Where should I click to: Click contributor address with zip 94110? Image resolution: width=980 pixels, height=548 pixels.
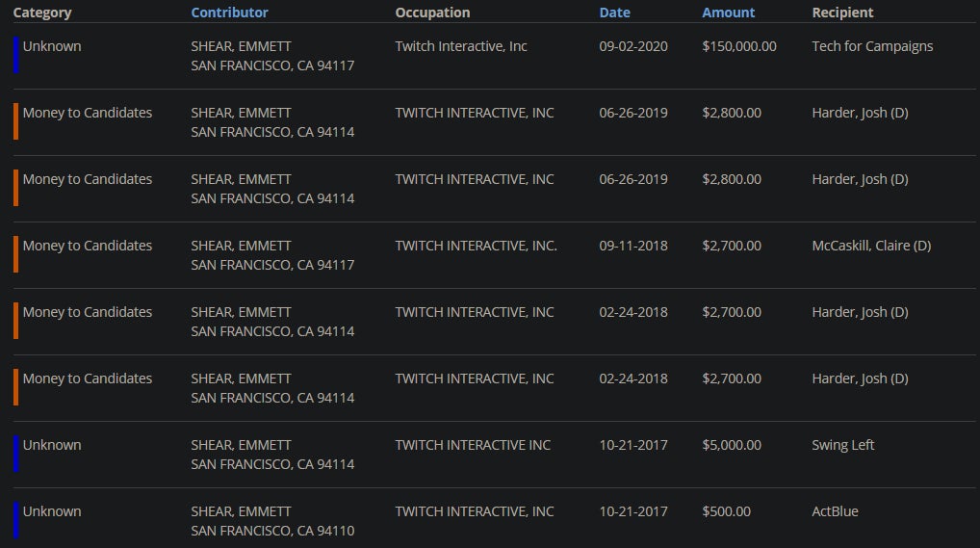272,531
